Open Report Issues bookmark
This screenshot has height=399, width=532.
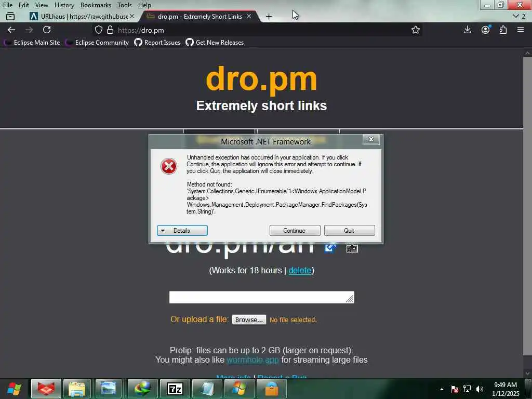(x=157, y=43)
